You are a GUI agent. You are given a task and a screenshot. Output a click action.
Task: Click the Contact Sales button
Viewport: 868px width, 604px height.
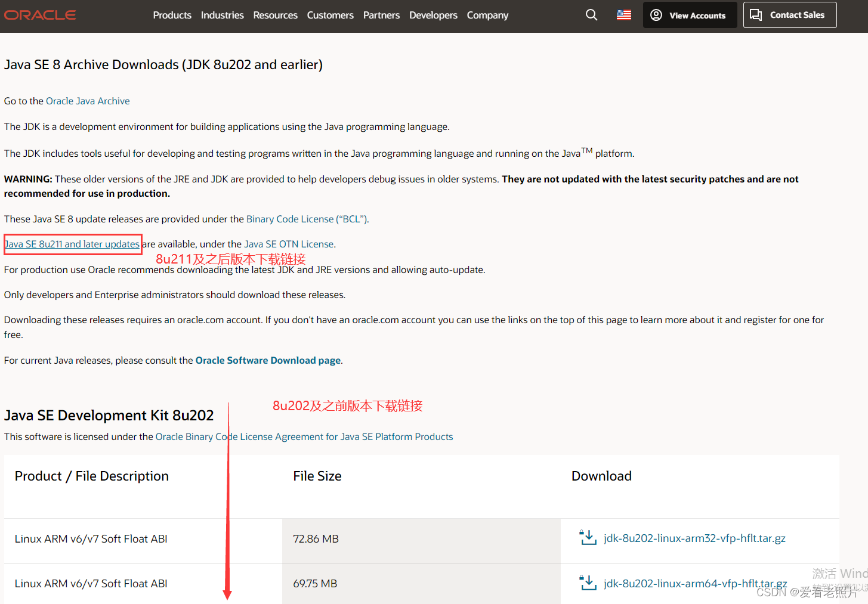(x=790, y=15)
